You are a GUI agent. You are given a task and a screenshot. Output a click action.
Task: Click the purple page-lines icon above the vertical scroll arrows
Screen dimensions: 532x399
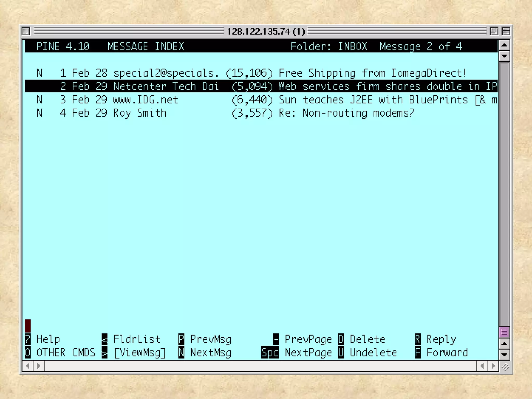504,332
